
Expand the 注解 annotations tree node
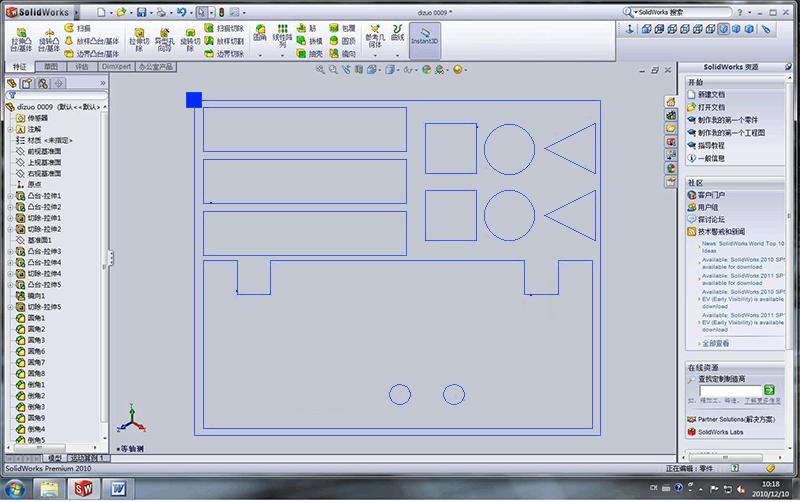click(x=10, y=129)
